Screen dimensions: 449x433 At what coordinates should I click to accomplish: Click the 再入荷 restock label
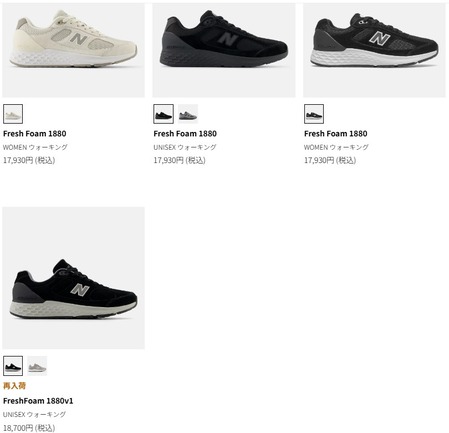[x=14, y=386]
